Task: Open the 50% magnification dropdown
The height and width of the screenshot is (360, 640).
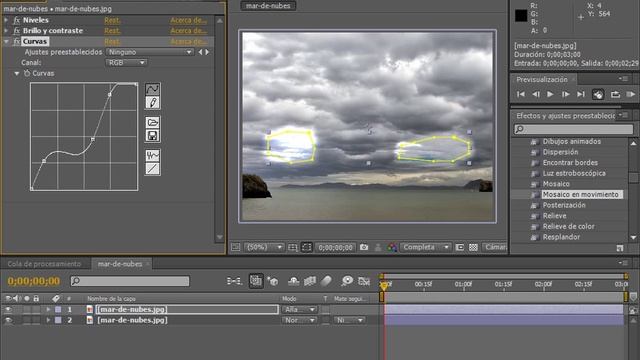Action: [264, 247]
